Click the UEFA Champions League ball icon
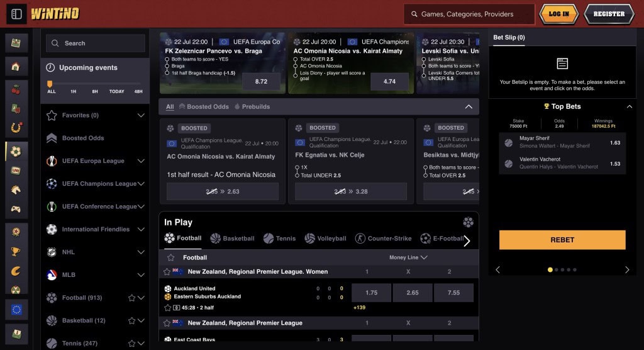 click(52, 184)
